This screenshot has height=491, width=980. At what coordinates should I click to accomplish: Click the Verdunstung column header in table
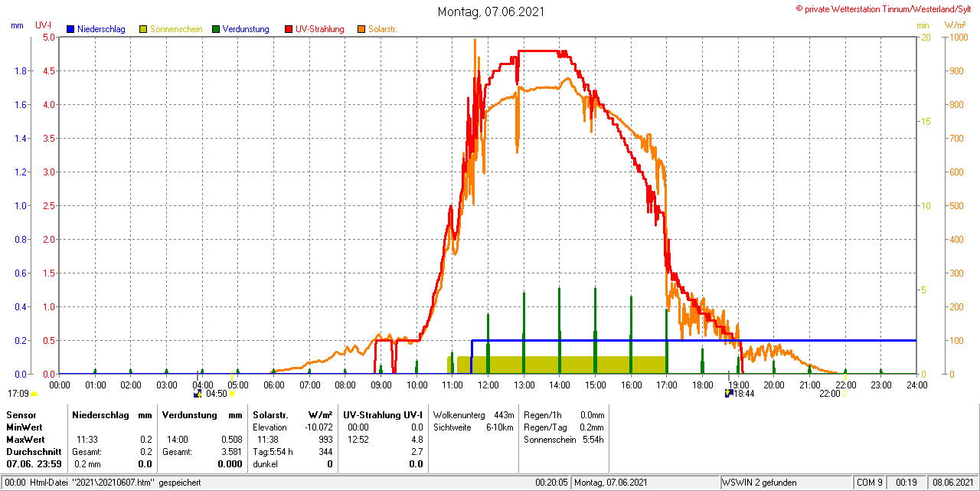point(188,414)
